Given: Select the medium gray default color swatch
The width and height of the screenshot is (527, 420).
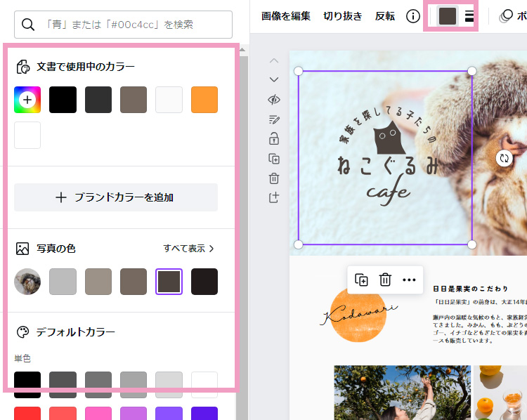Looking at the screenshot, I should pos(98,385).
